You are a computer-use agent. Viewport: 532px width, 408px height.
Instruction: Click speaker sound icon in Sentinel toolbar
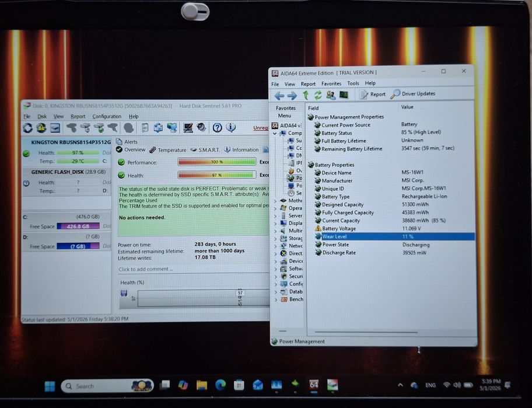201,128
